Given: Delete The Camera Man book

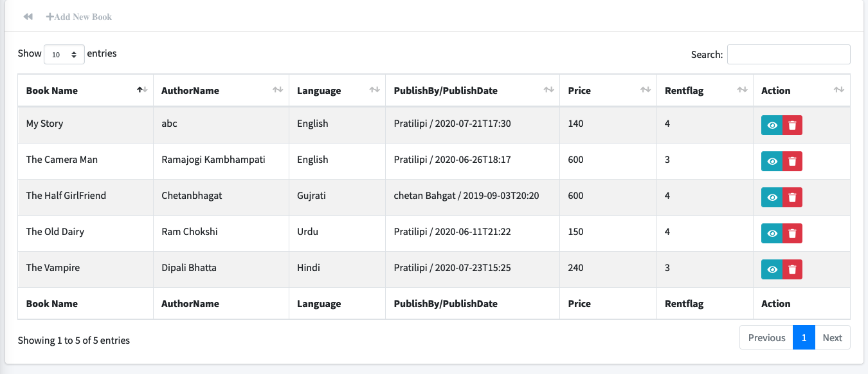Looking at the screenshot, I should pos(792,162).
